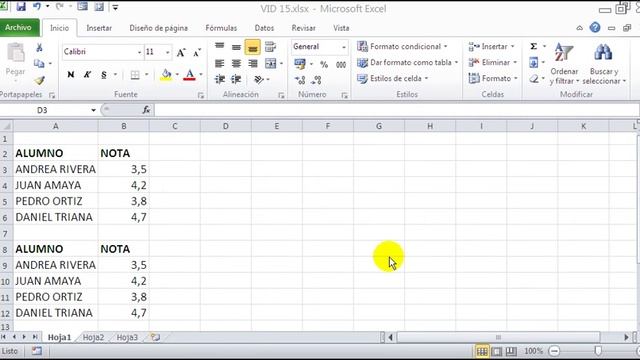Toggle underline S formatting

click(104, 75)
